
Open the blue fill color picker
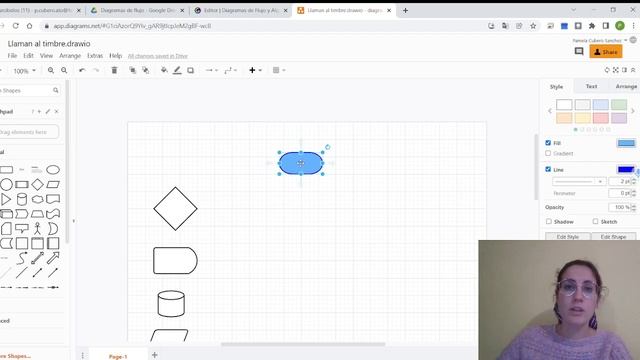pos(626,143)
